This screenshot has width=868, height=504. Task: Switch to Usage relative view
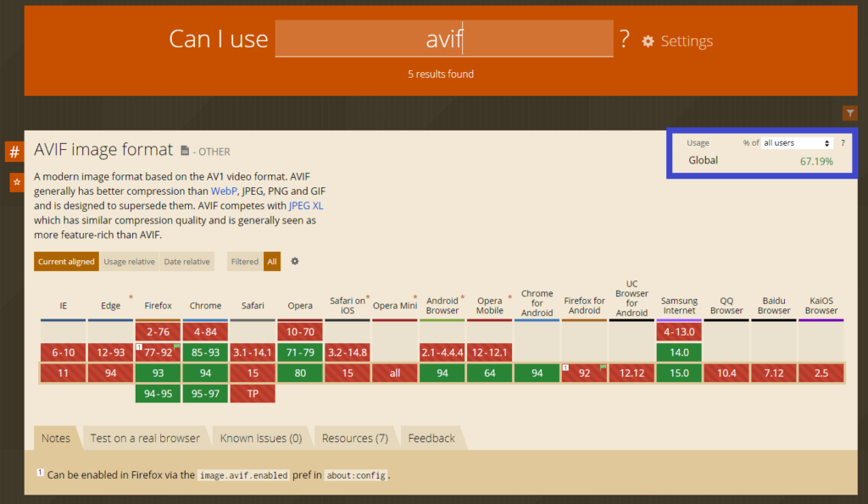coord(129,262)
